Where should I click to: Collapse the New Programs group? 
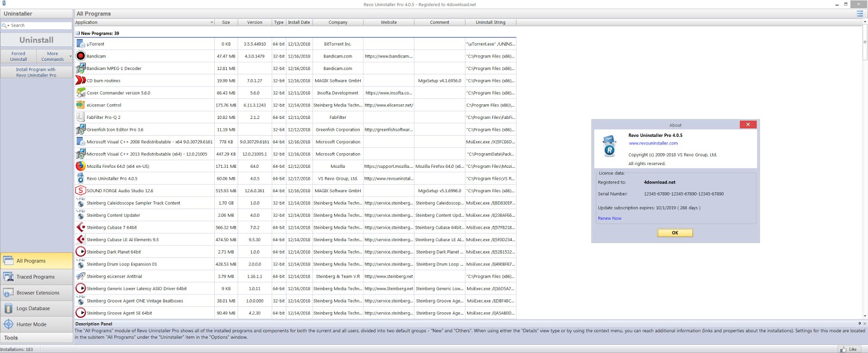(x=78, y=33)
